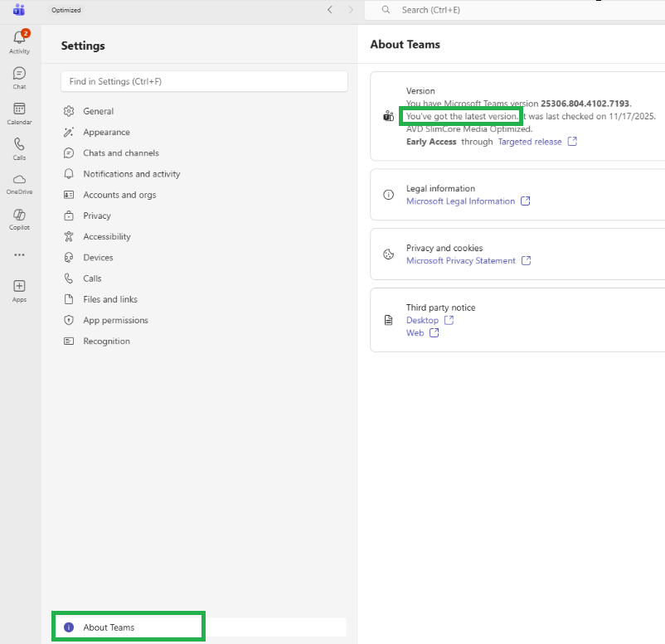665x644 pixels.
Task: Open General settings
Action: coord(205,111)
